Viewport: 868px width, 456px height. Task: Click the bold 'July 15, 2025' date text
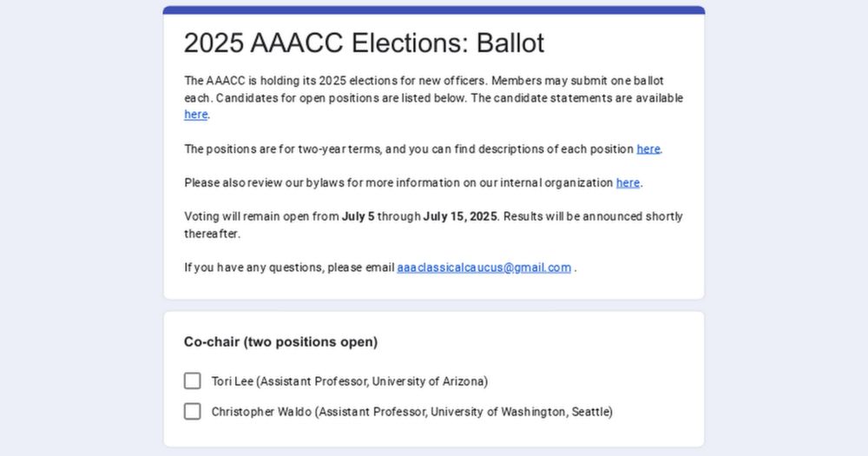[x=460, y=216]
